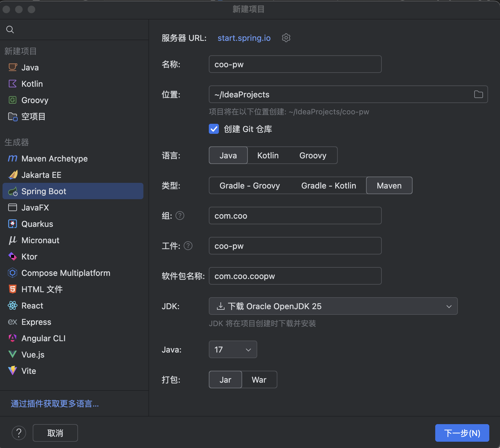The width and height of the screenshot is (500, 448).
Task: Select Ktor generator
Action: pyautogui.click(x=73, y=256)
